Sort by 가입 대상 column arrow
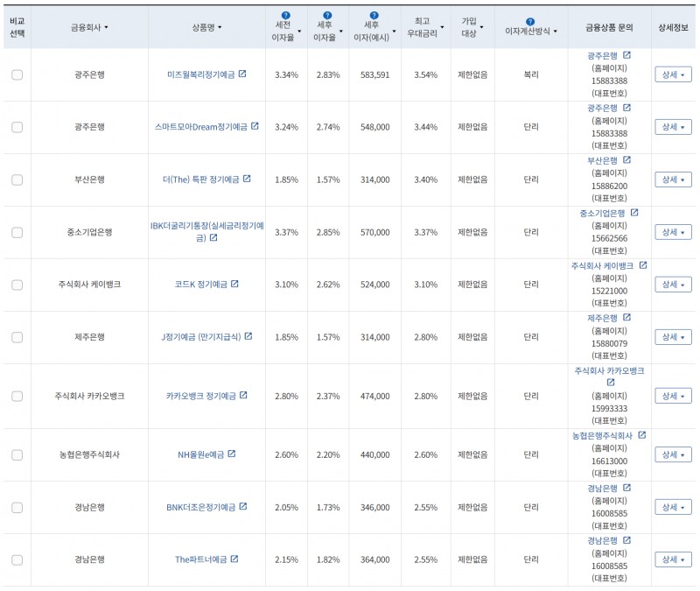 (x=481, y=27)
